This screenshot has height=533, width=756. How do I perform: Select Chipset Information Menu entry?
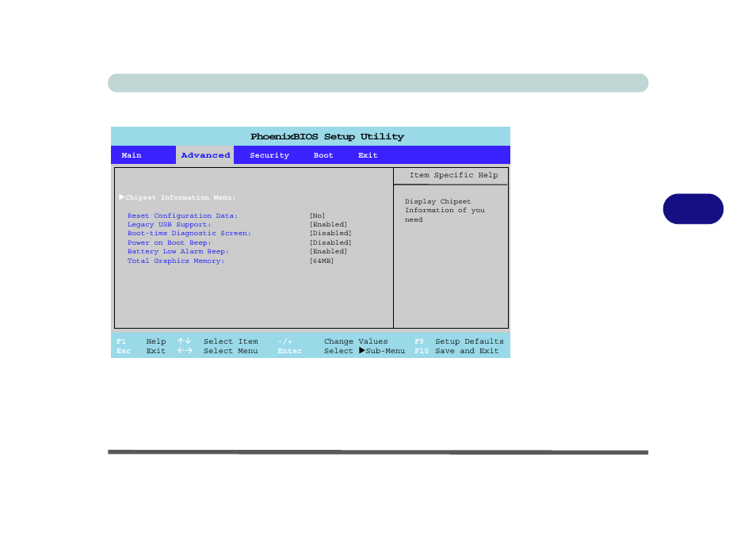(181, 197)
